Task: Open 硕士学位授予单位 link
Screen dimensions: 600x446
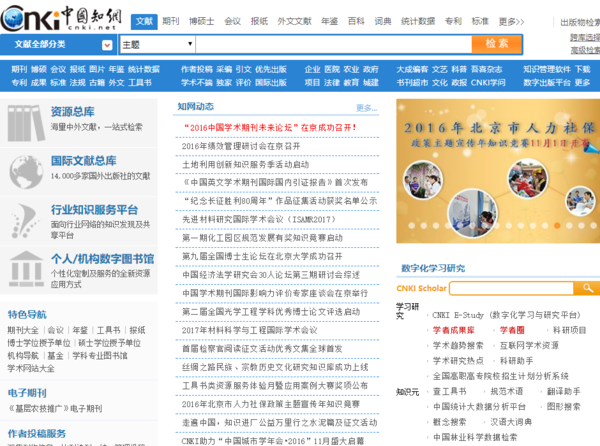Action: (109, 343)
